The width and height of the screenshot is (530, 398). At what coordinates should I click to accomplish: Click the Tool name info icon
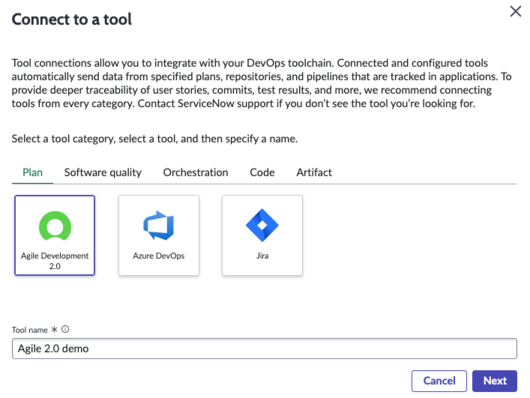tap(65, 329)
